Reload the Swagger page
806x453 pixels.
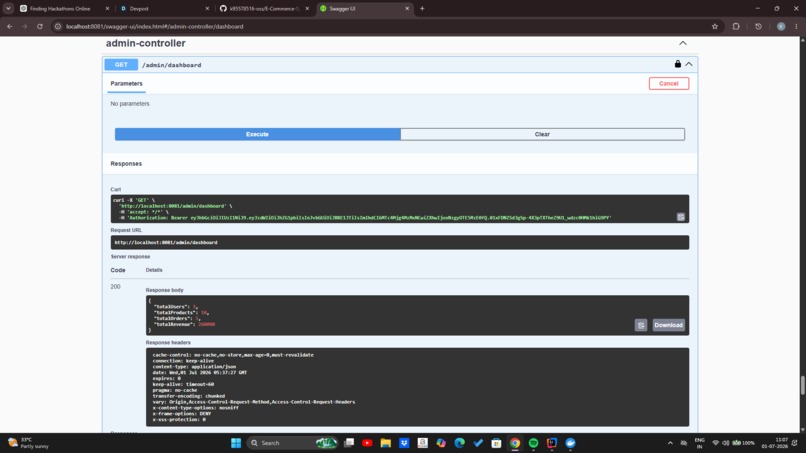coord(40,26)
